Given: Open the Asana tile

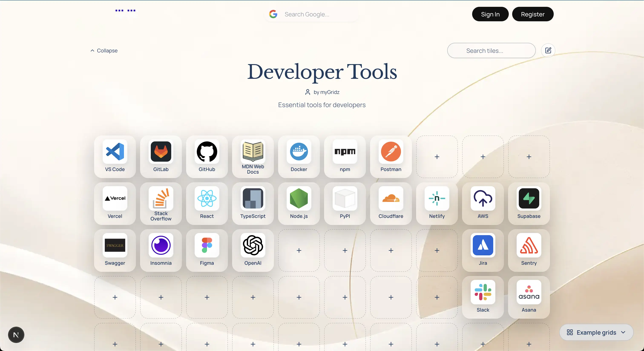Looking at the screenshot, I should click(x=529, y=297).
